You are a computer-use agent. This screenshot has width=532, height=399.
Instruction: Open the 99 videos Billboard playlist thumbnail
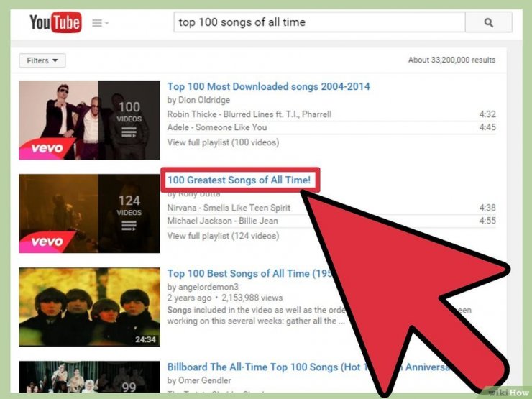[90, 377]
